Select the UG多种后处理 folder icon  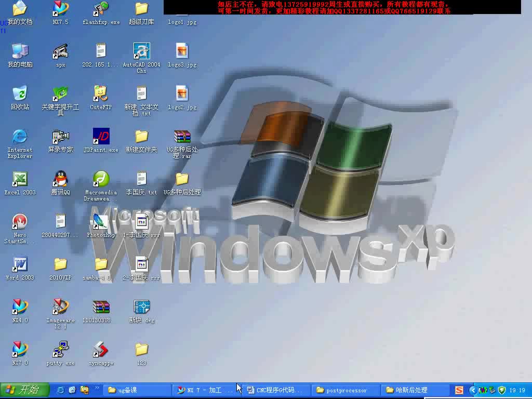click(x=182, y=179)
